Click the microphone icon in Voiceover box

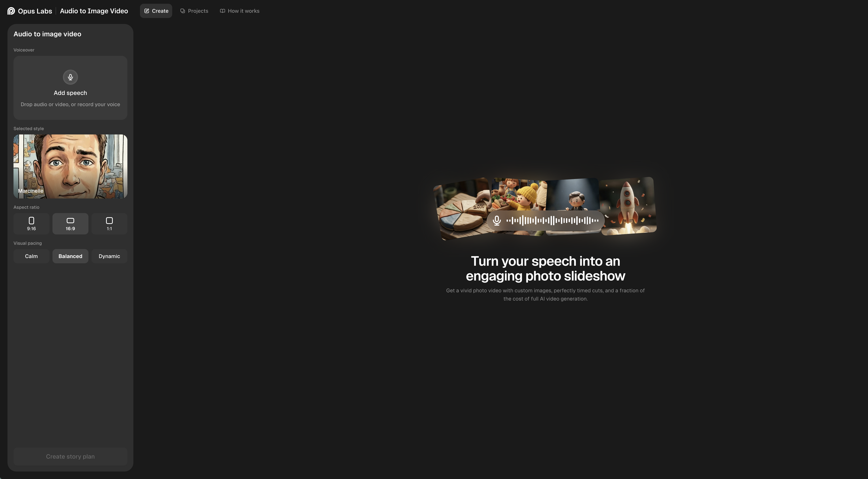70,77
